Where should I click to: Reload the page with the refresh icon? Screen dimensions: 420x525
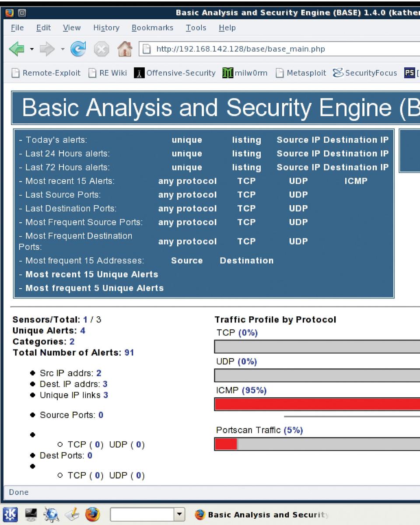(78, 49)
